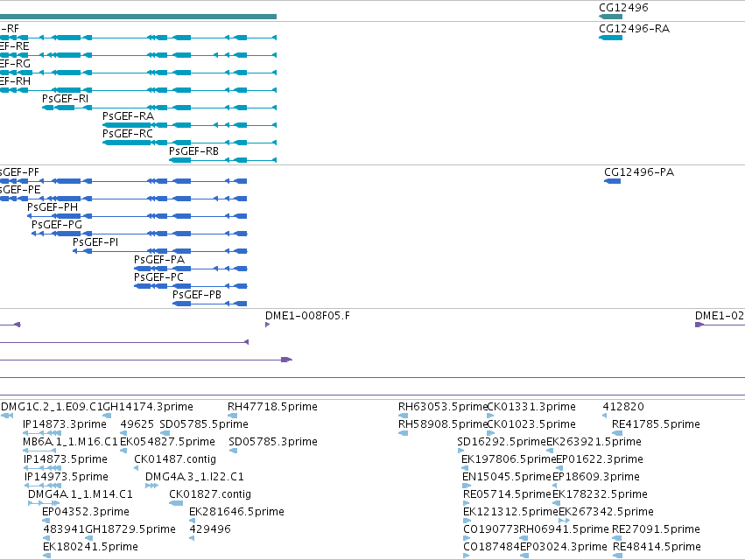This screenshot has width=745, height=560.
Task: Click the 412820 feature label
Action: click(623, 407)
